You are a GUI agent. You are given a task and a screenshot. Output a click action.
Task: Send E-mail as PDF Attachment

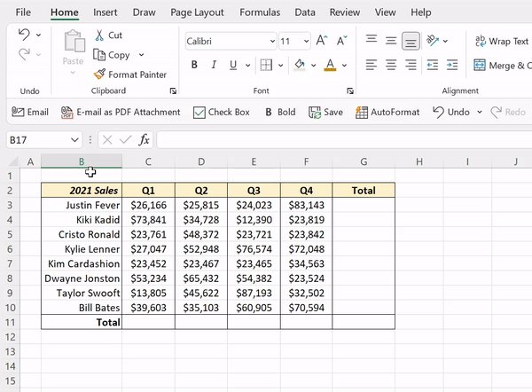[121, 112]
